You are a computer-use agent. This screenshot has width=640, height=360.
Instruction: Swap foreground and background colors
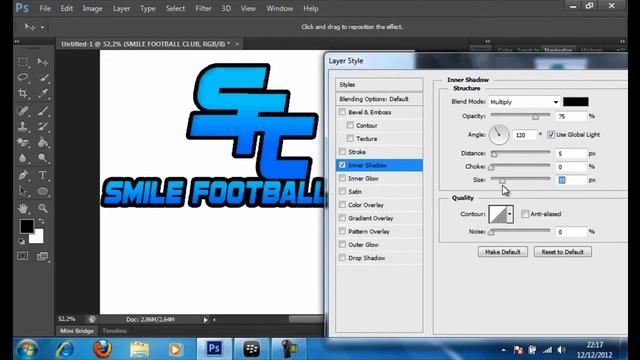(41, 221)
